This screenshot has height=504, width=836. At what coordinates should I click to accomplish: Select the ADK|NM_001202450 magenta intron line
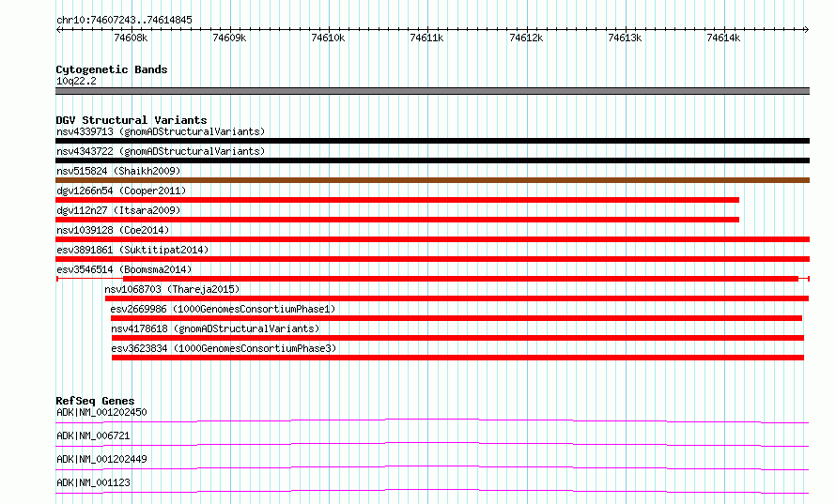pyautogui.click(x=432, y=420)
